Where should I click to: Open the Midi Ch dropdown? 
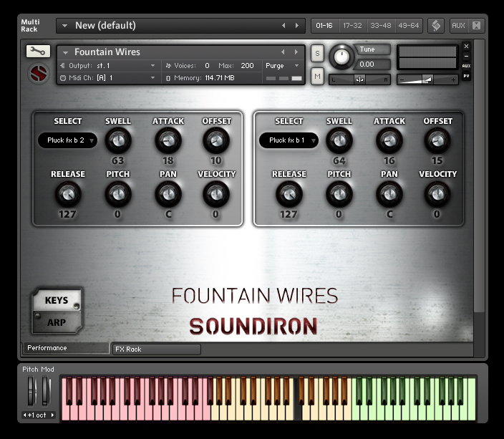(153, 78)
